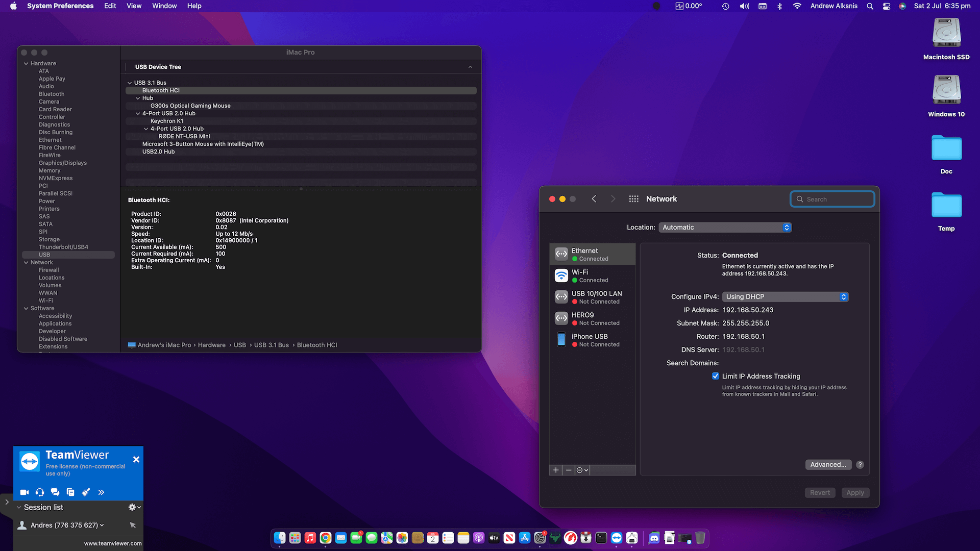The height and width of the screenshot is (551, 980).
Task: Open TeamViewer audio headset option
Action: (x=40, y=492)
